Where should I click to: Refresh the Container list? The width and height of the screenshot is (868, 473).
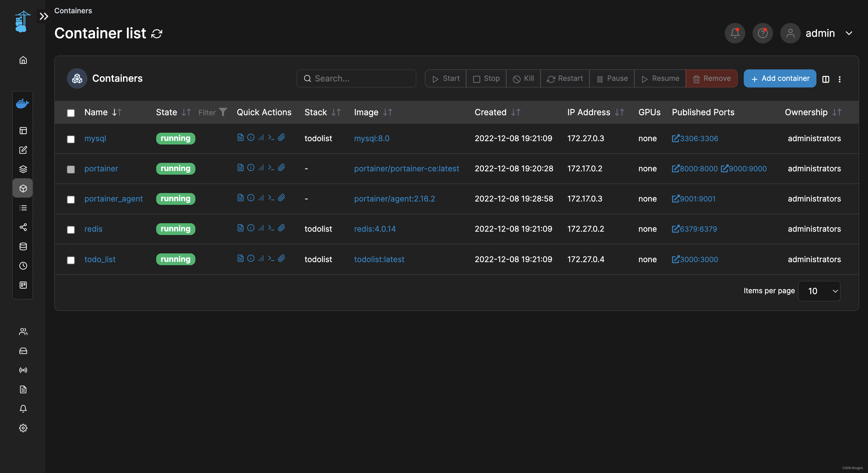(157, 34)
